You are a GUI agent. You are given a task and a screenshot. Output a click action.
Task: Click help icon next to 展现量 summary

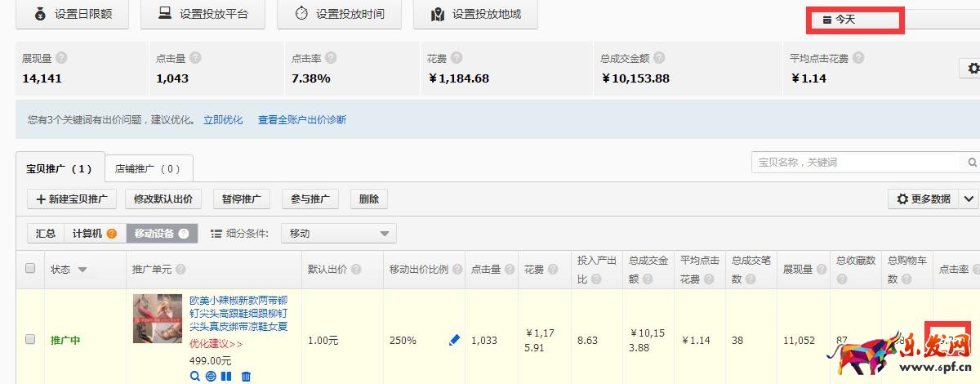click(x=61, y=58)
